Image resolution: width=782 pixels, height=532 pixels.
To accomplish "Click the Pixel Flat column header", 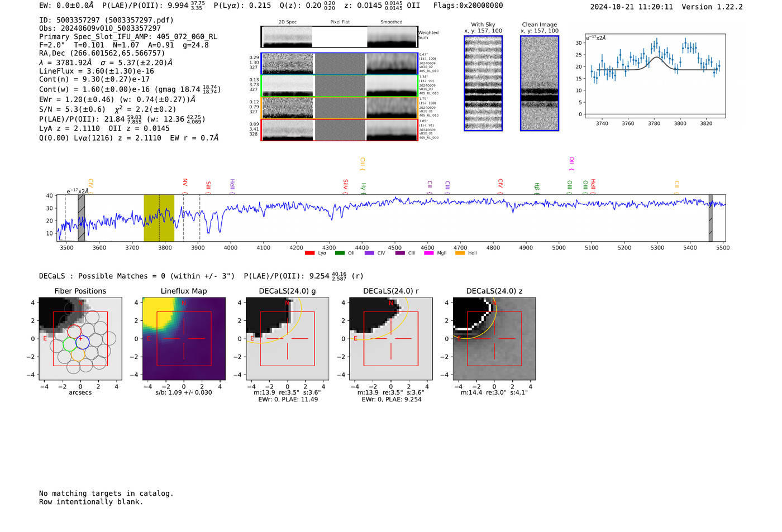I will (340, 22).
